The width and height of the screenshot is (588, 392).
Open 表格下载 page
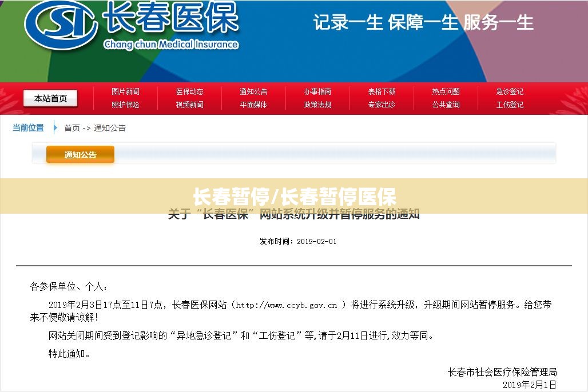click(382, 91)
